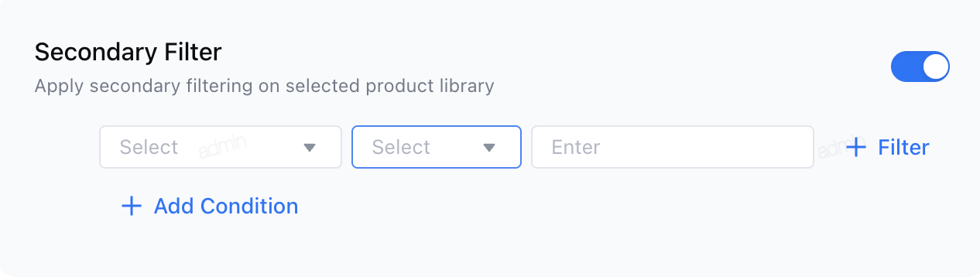Image resolution: width=980 pixels, height=280 pixels.
Task: Open the first Select dropdown
Action: 221,147
